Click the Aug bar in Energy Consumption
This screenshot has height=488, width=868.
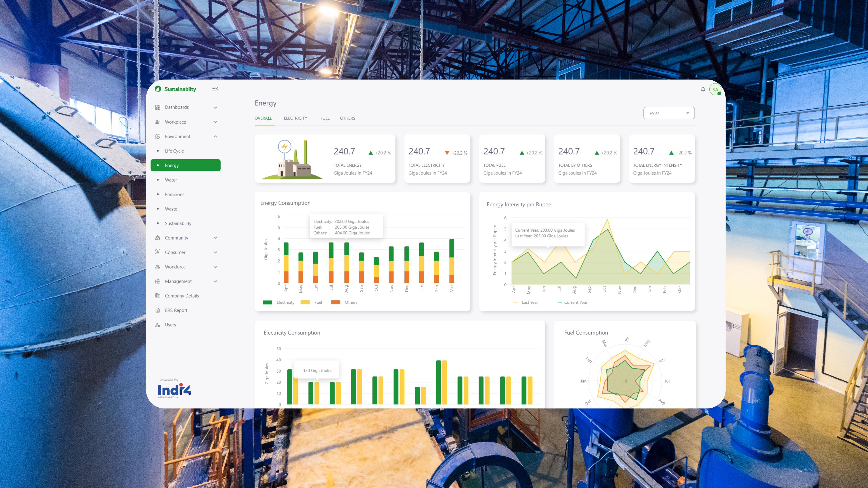point(346,263)
